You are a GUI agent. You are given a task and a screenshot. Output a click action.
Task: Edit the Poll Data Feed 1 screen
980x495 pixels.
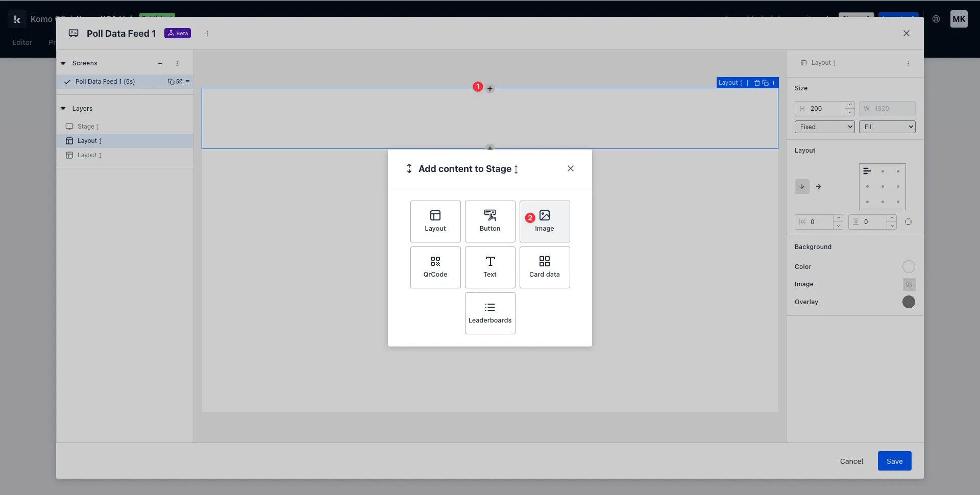[179, 82]
